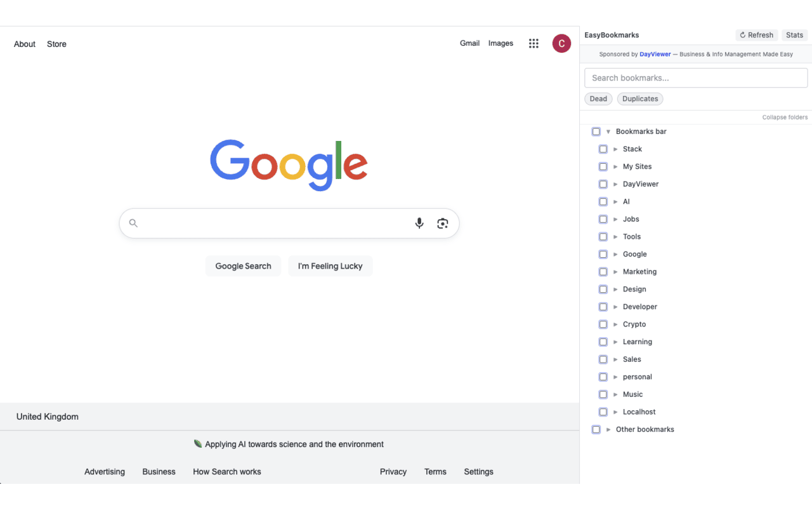Open the Gmail link

[x=469, y=43]
